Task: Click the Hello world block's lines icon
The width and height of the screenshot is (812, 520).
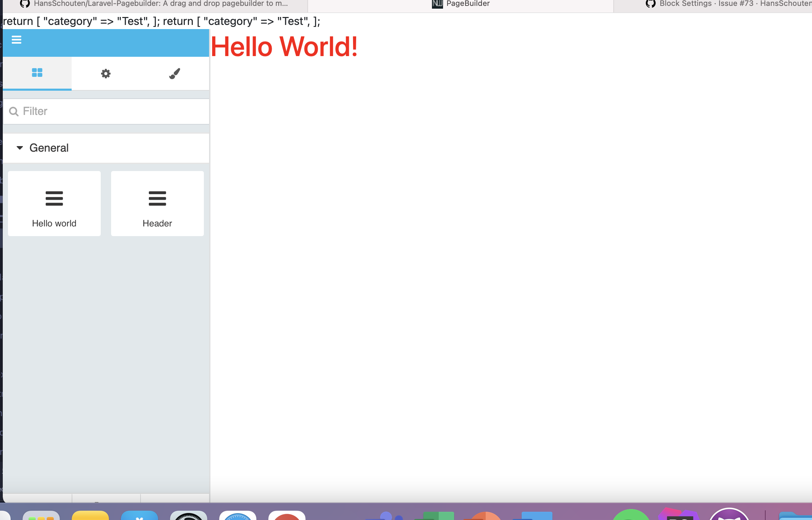Action: point(54,198)
